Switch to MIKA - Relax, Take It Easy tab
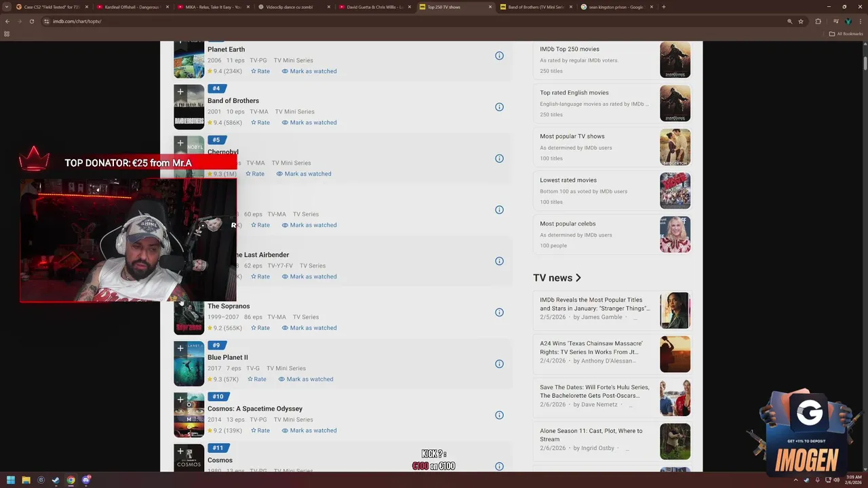 coord(213,7)
